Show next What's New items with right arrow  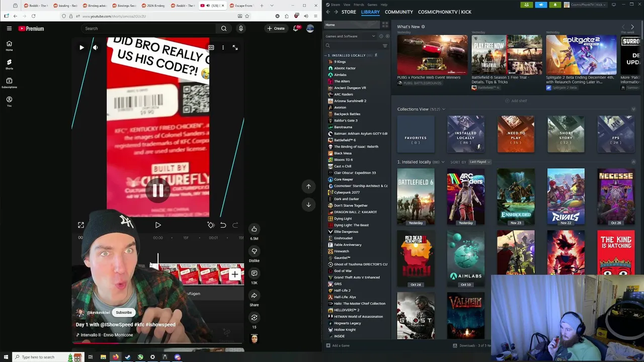(632, 27)
